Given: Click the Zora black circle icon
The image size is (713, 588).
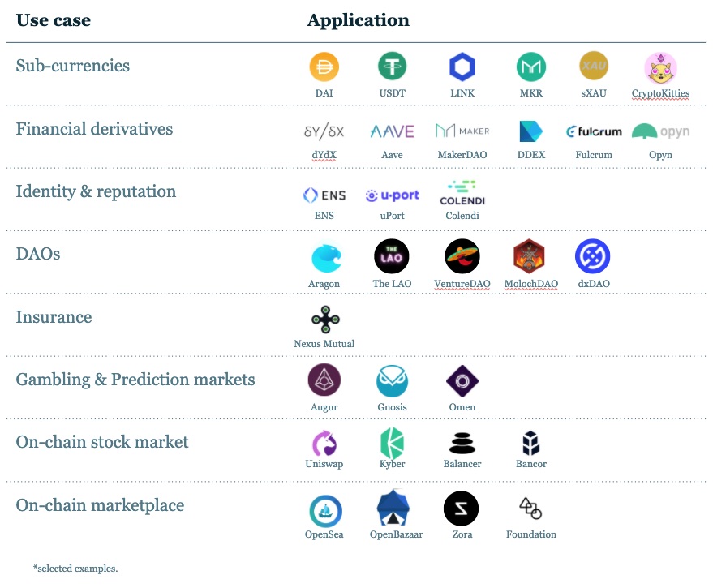Looking at the screenshot, I should [x=461, y=509].
